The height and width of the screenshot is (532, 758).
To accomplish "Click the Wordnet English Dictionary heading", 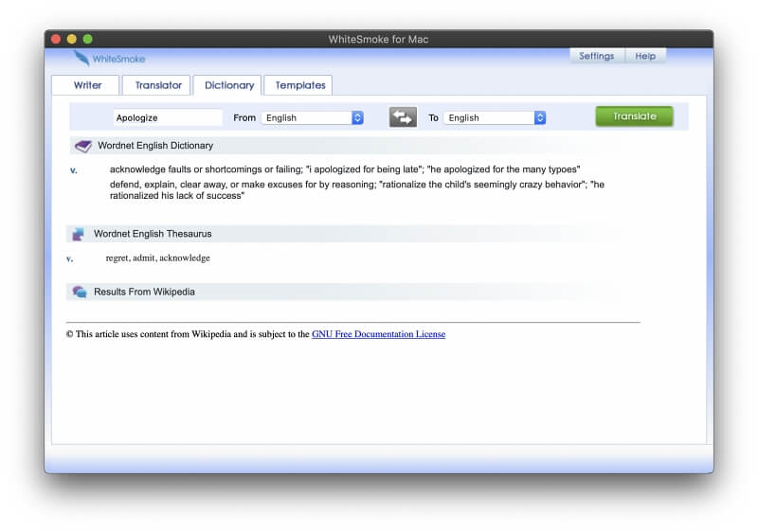I will click(155, 146).
